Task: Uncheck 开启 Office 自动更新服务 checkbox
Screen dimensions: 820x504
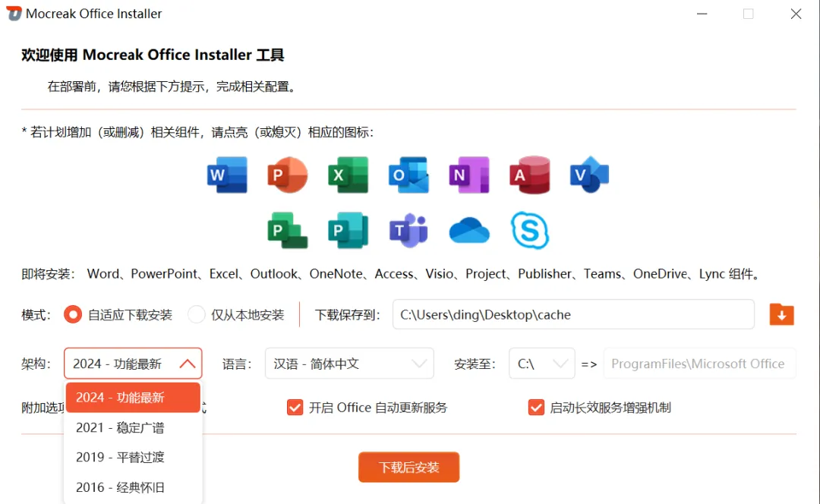Action: coord(295,408)
